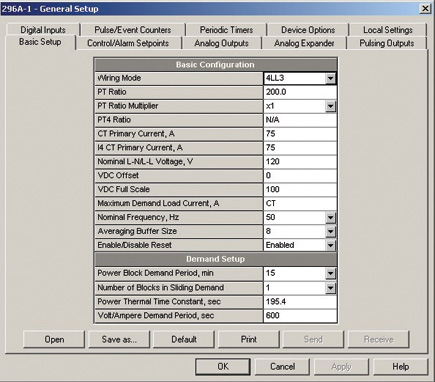Select the Analog Outputs tab
The height and width of the screenshot is (382, 435).
pos(222,43)
